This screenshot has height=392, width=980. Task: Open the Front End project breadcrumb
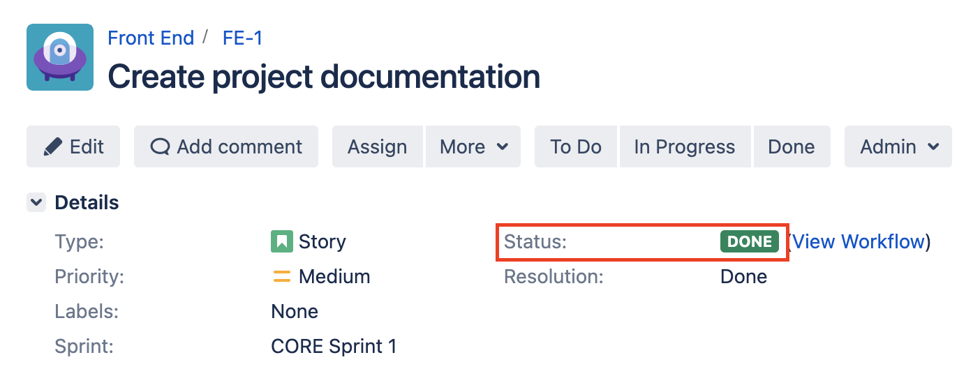(x=151, y=38)
